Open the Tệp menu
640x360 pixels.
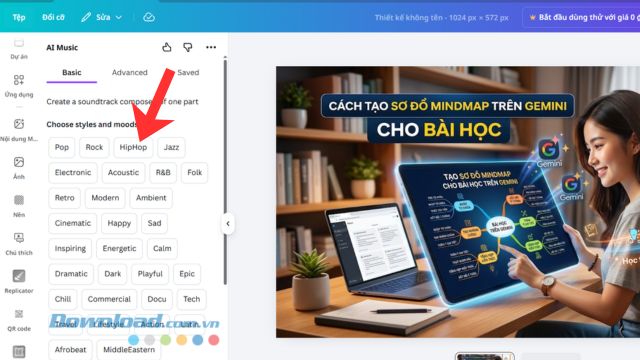click(19, 17)
